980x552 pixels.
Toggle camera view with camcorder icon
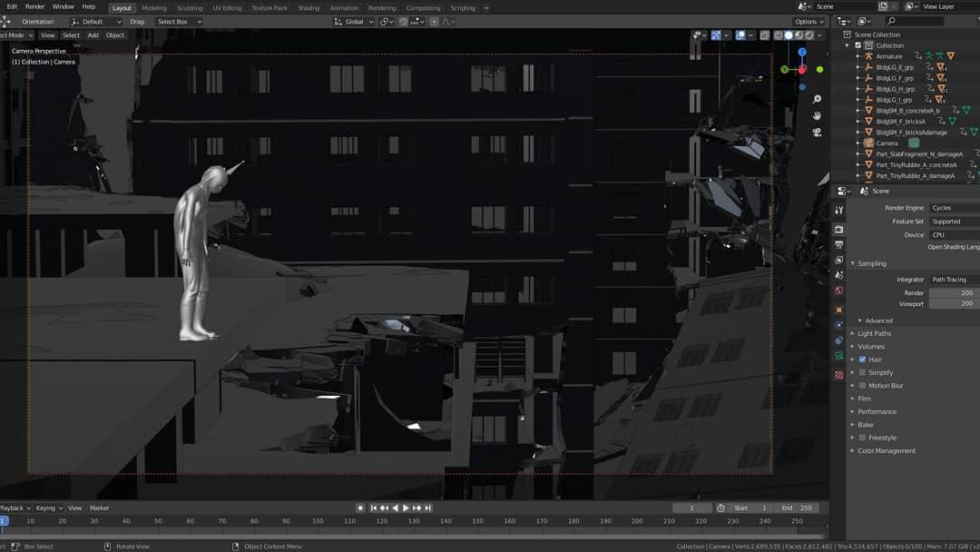coord(817,133)
